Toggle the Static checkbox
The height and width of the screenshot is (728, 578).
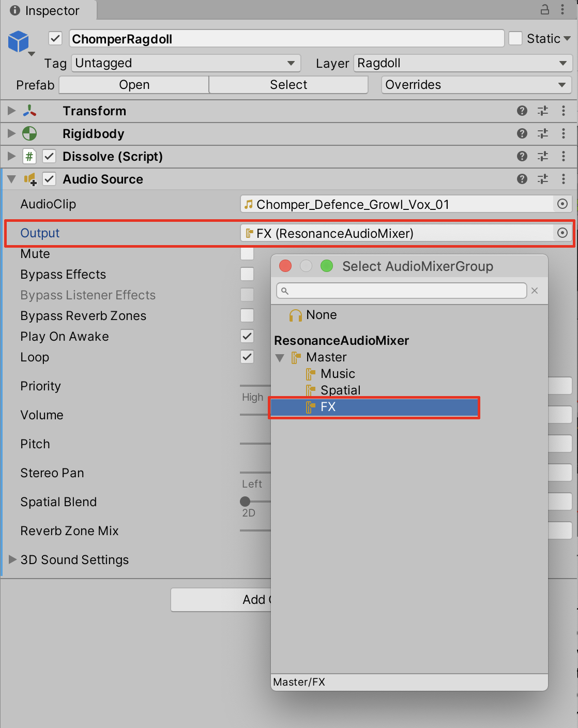point(515,39)
